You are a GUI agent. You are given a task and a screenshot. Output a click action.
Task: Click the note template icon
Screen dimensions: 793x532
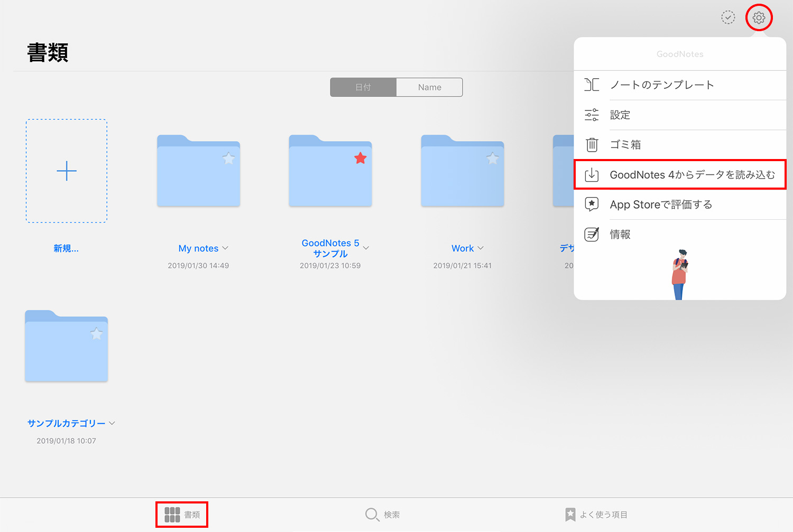coord(592,85)
